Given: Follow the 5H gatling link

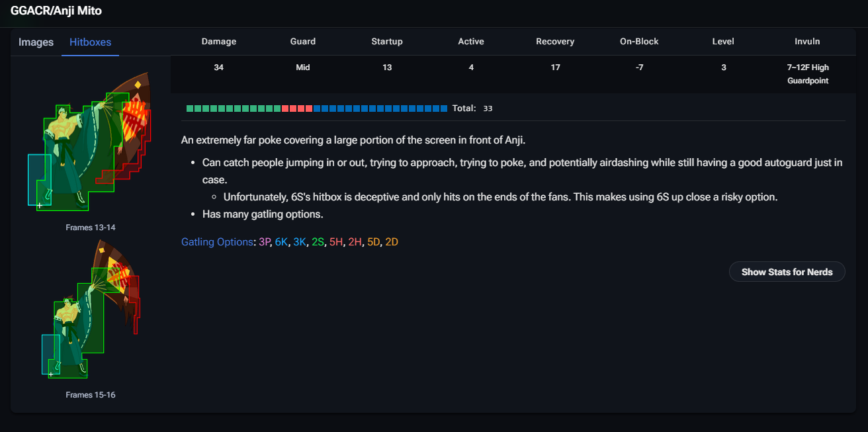Looking at the screenshot, I should point(336,242).
